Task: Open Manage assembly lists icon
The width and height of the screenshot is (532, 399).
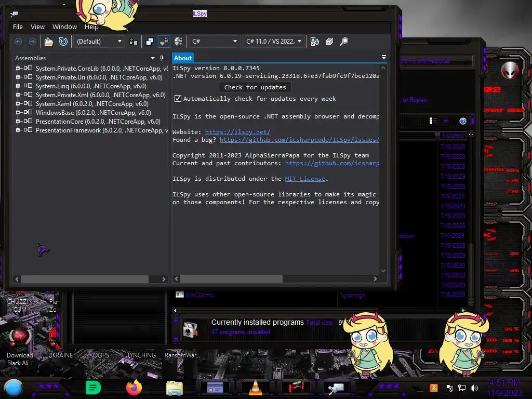Action: [134, 42]
